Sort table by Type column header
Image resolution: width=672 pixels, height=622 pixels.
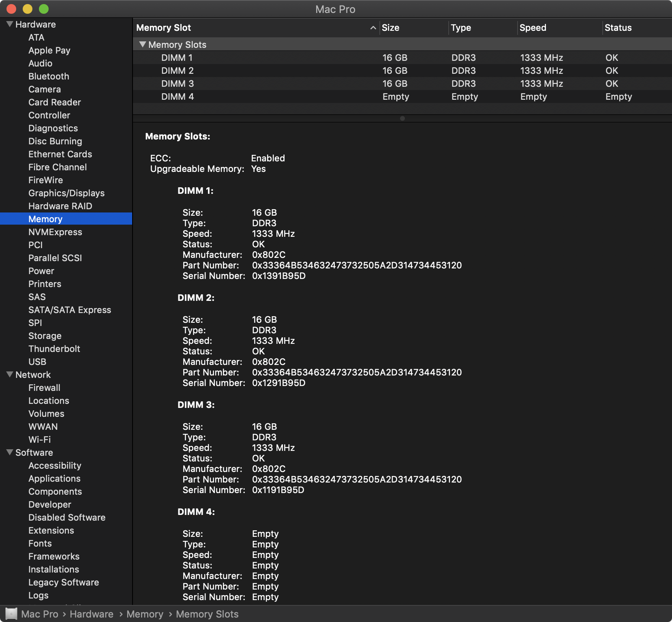(461, 28)
